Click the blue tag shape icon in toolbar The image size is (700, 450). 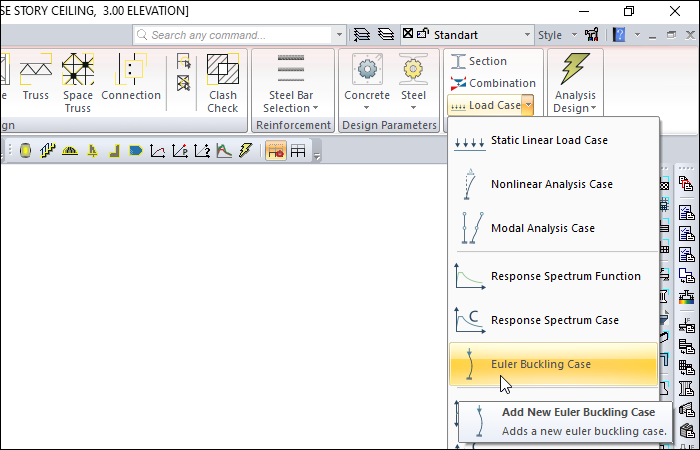coord(136,151)
